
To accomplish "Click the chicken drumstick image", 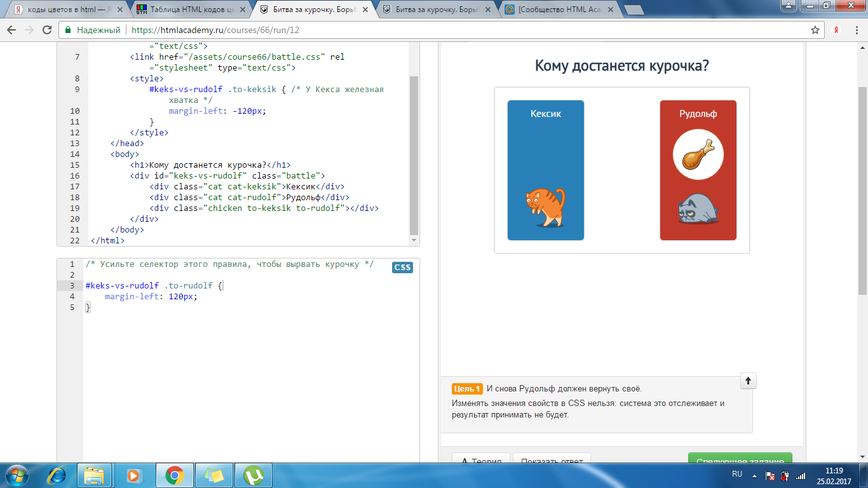I will (698, 155).
